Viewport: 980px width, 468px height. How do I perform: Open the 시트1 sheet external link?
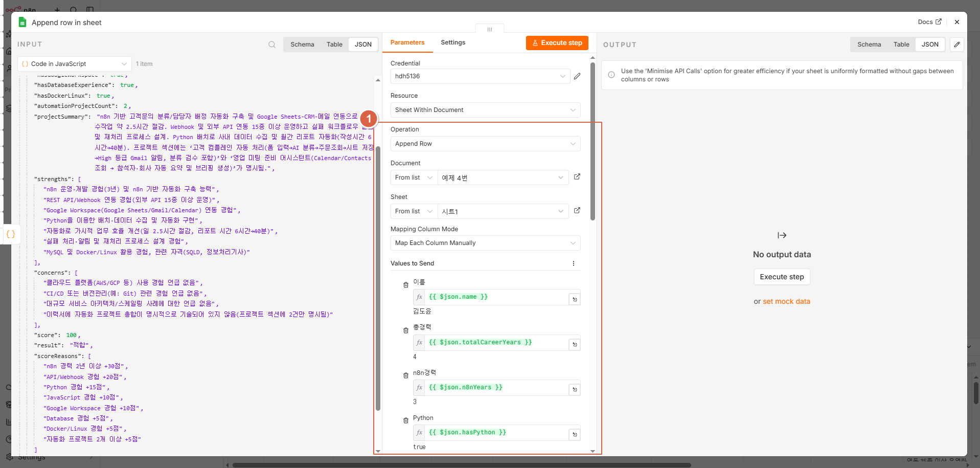[x=577, y=211]
